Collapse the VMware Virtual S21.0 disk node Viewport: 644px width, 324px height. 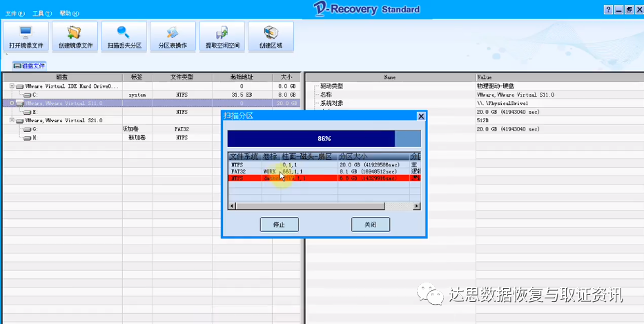click(x=12, y=120)
